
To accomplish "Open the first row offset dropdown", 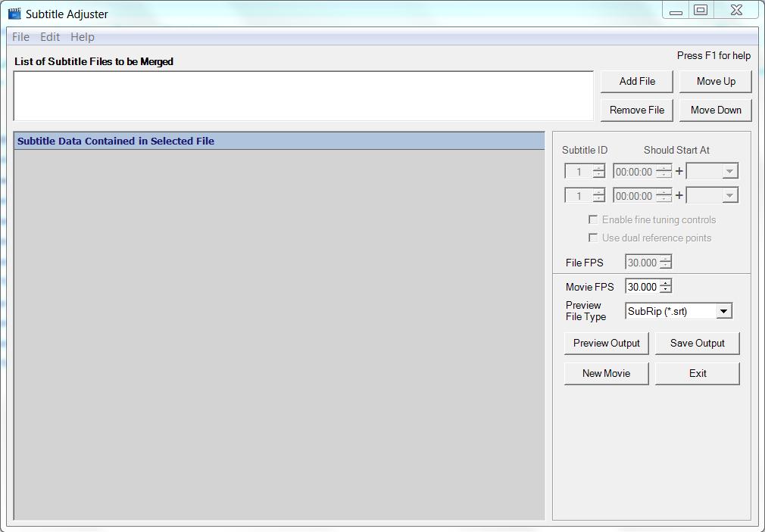I will pyautogui.click(x=729, y=171).
